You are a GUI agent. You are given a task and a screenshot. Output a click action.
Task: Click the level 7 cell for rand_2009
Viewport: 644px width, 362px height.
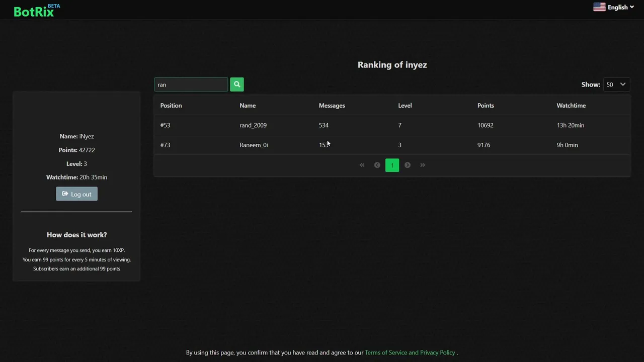point(400,125)
